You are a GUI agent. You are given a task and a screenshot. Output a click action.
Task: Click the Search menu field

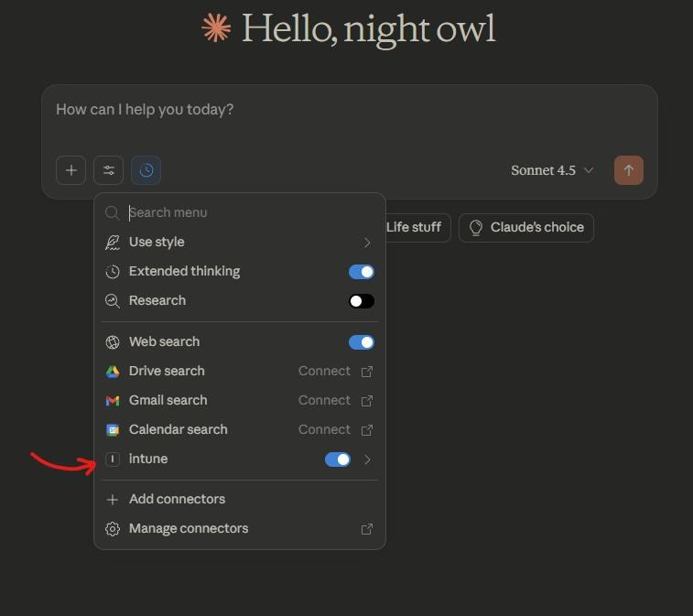click(x=240, y=212)
